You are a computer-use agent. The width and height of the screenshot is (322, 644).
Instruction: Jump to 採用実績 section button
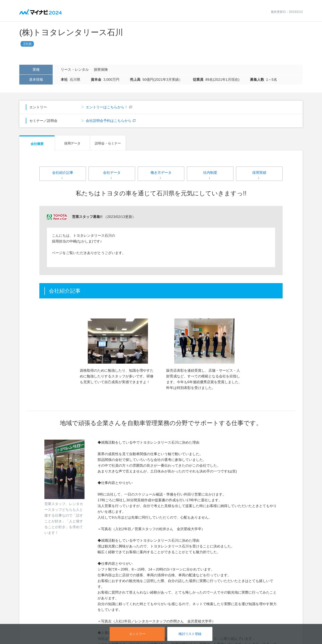[259, 174]
